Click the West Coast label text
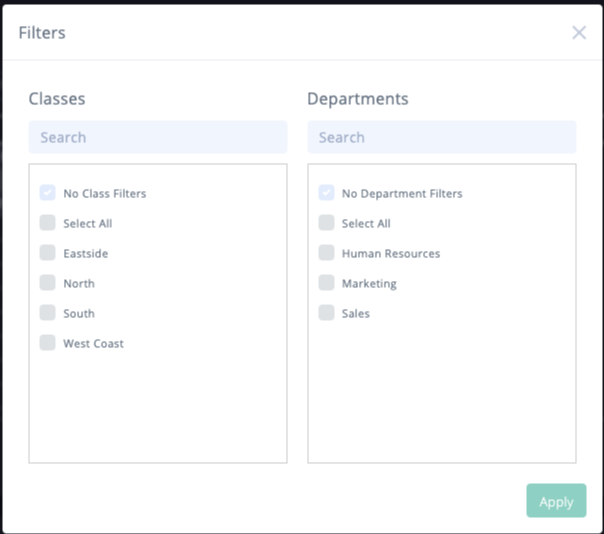 pos(94,344)
